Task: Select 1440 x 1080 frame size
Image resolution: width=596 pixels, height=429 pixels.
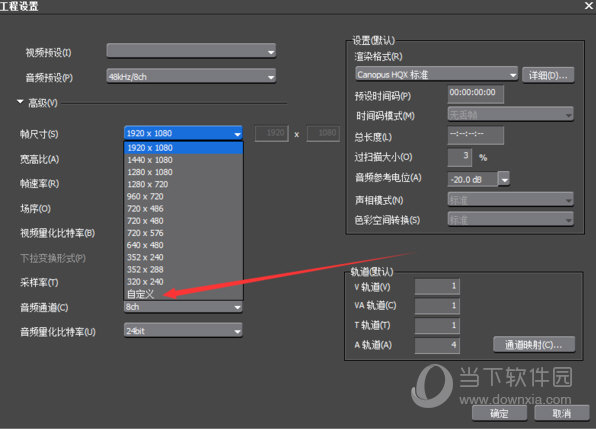Action: pos(183,160)
